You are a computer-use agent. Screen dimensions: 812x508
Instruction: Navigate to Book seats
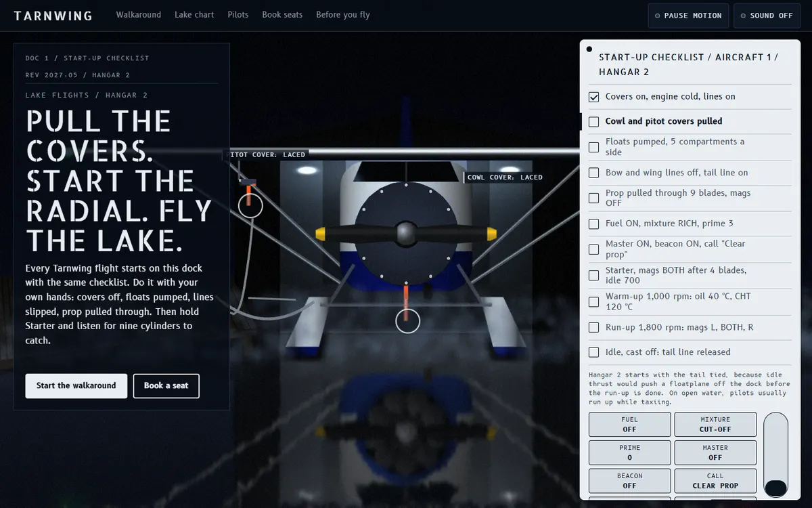(282, 14)
